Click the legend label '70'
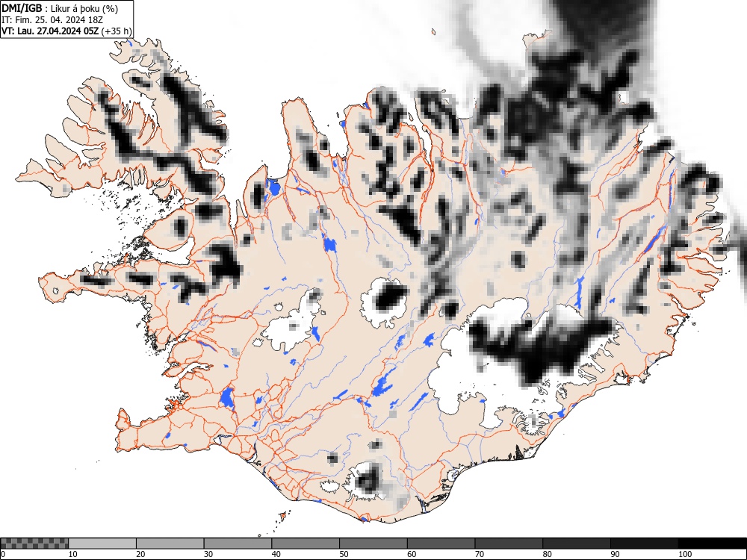This screenshot has width=747, height=560. [x=480, y=554]
